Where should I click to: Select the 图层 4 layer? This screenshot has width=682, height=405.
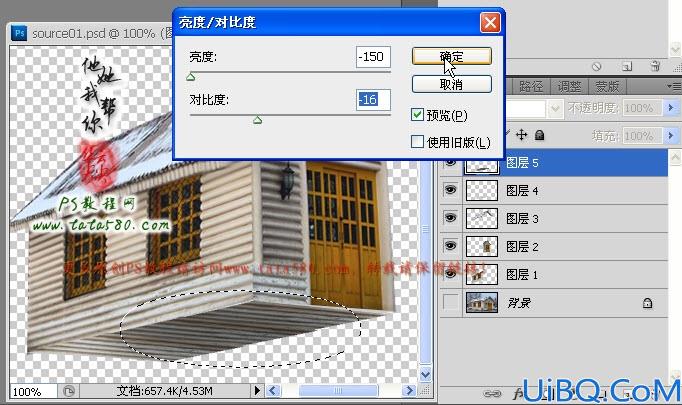554,191
